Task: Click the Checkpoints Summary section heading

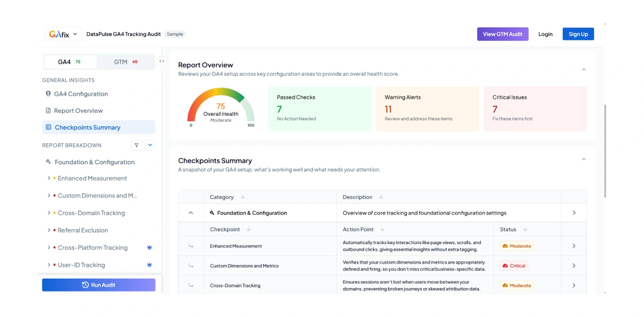Action: 215,161
